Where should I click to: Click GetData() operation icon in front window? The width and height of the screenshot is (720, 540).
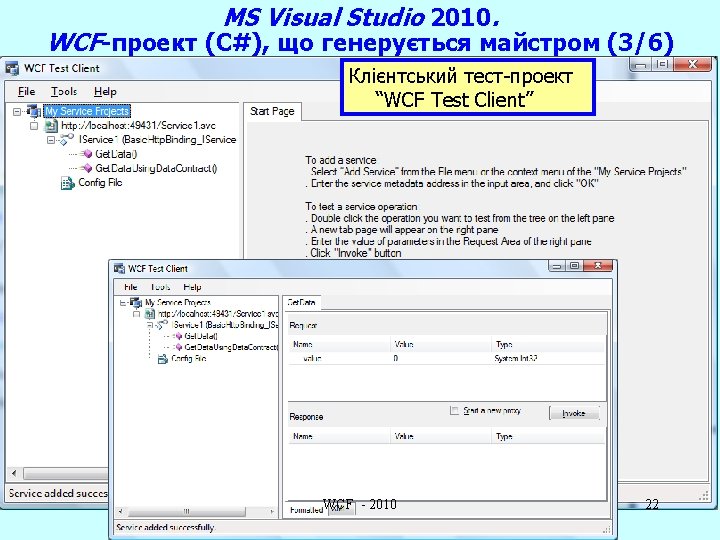point(178,336)
